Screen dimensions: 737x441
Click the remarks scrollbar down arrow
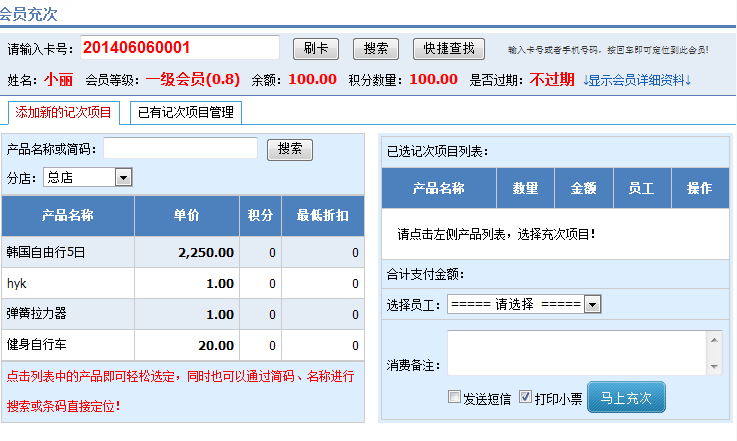click(713, 368)
